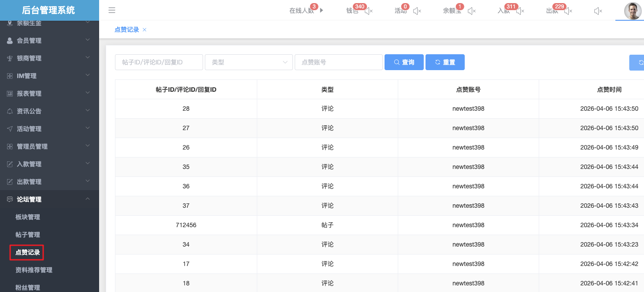Click the 资讯公告 bell icon

coord(10,111)
